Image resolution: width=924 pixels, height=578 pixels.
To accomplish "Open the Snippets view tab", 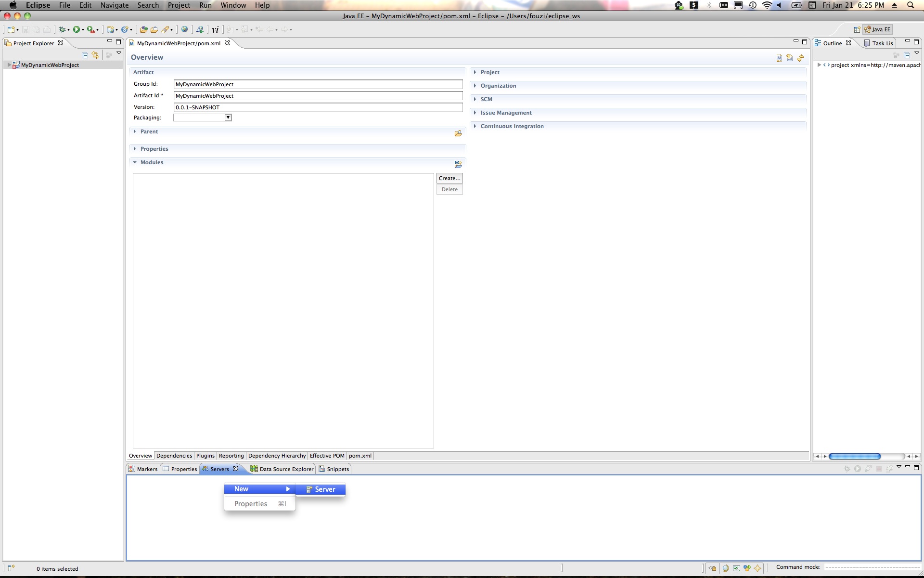I will (x=334, y=469).
